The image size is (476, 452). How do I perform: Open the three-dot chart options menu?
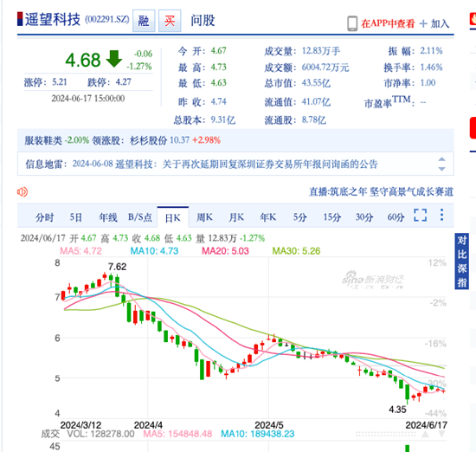pyautogui.click(x=441, y=215)
